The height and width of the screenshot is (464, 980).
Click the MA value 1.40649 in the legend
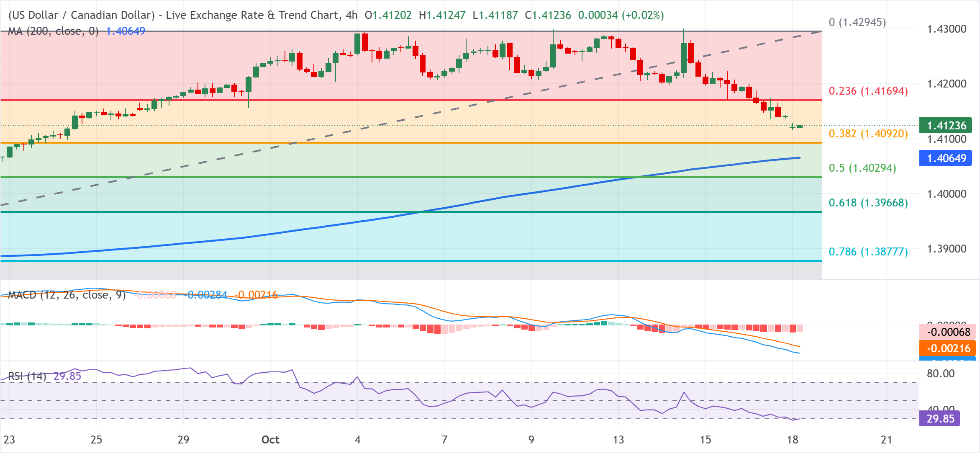pyautogui.click(x=126, y=31)
